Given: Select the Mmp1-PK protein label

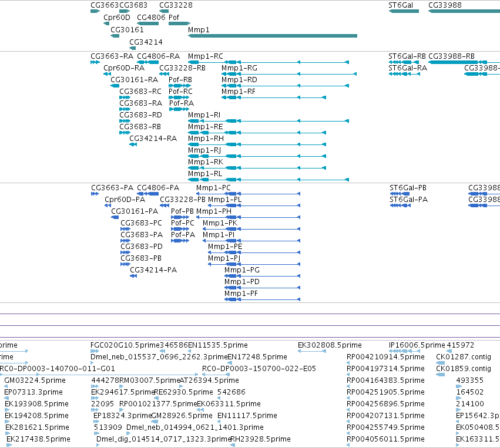Looking at the screenshot, I should 220,223.
